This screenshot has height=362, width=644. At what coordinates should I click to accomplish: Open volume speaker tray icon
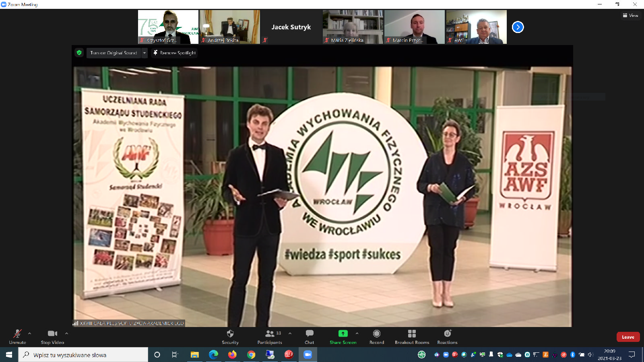(x=590, y=355)
